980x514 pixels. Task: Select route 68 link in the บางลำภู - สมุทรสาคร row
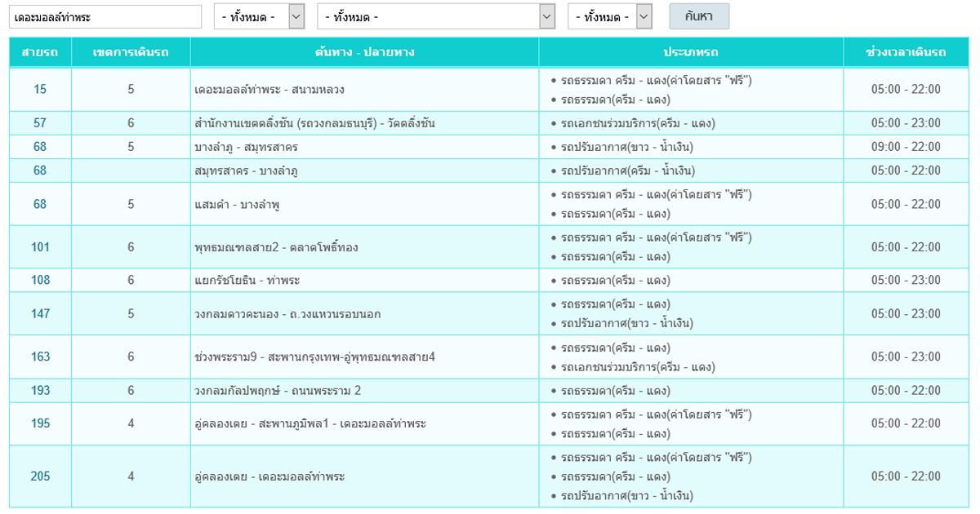tap(40, 147)
